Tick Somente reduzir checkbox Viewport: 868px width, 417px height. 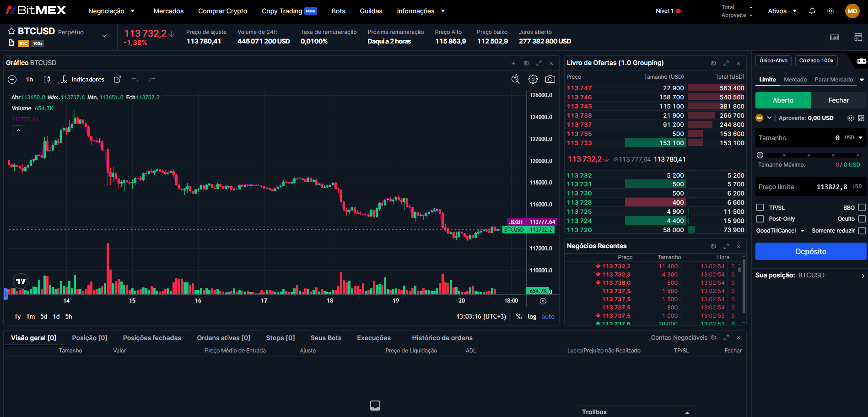(862, 231)
